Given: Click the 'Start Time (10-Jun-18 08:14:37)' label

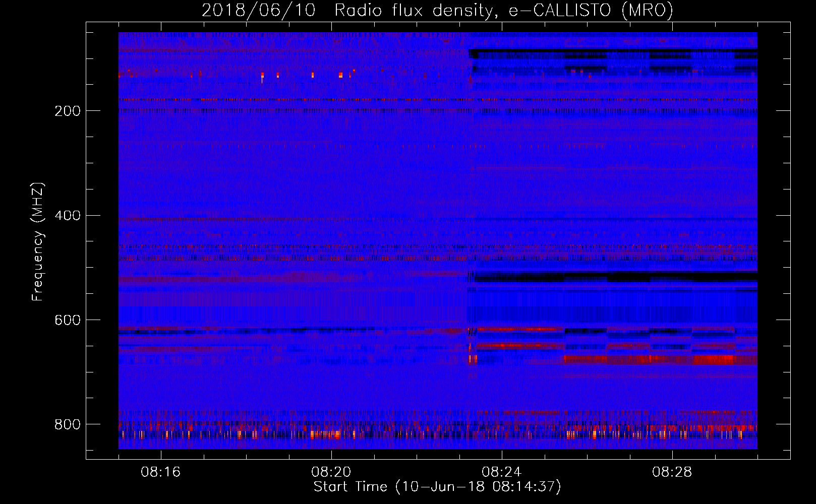Looking at the screenshot, I should [x=437, y=487].
